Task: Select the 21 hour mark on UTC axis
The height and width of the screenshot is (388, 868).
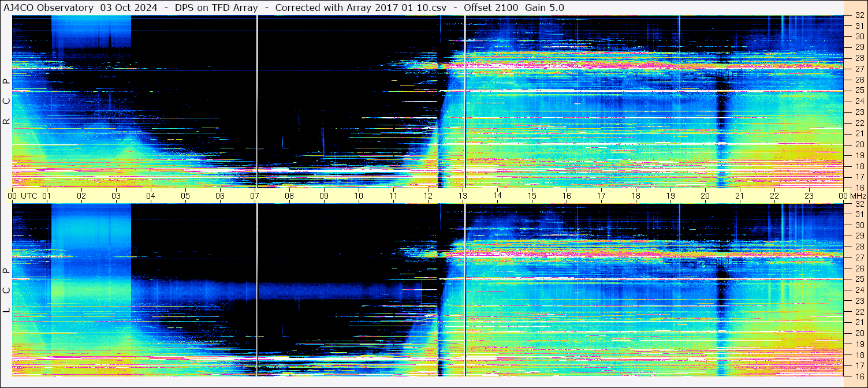Action: (740, 196)
